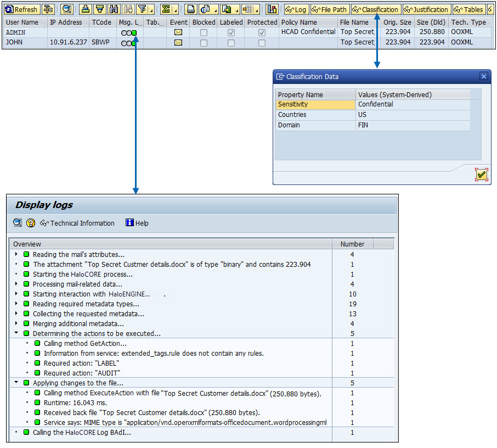Click the Set Filter funnel icon
The width and height of the screenshot is (497, 448).
(x=142, y=9)
